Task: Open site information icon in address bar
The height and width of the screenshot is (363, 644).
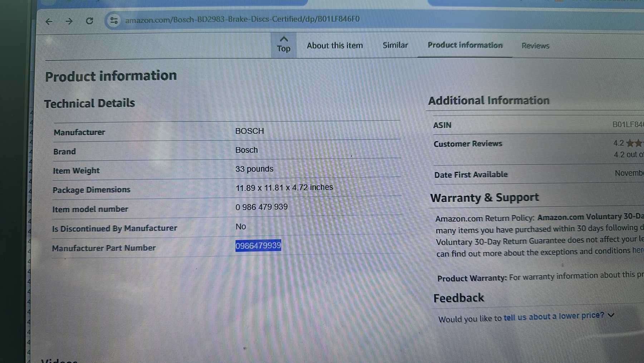Action: pyautogui.click(x=114, y=20)
